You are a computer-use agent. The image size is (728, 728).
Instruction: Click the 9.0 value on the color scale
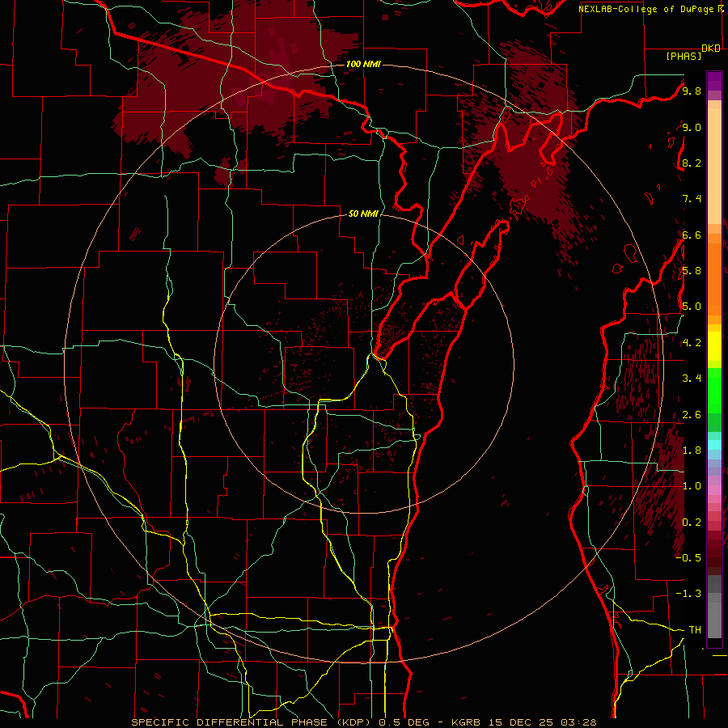(x=692, y=127)
